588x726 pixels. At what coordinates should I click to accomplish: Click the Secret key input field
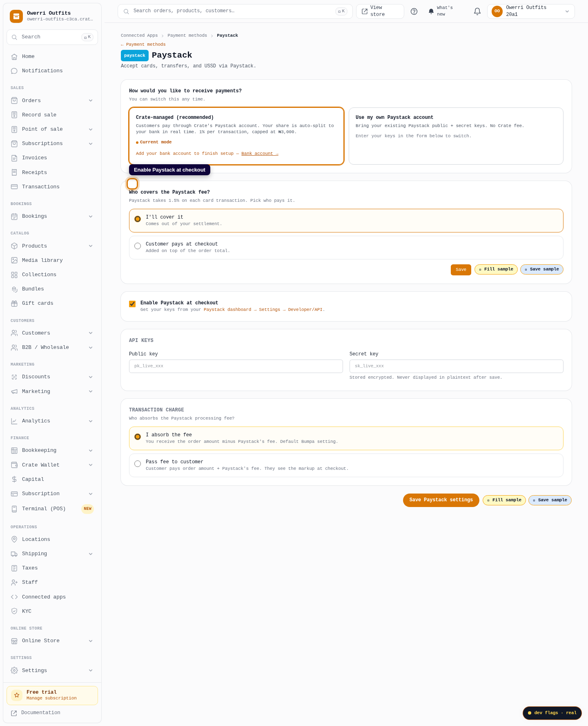point(457,366)
